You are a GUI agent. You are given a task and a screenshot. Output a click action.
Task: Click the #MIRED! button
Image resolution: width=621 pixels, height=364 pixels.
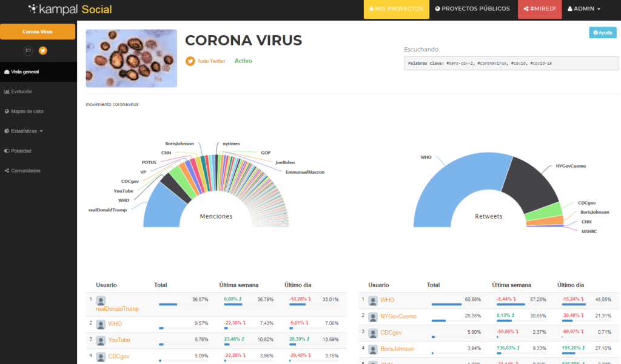[x=540, y=8]
